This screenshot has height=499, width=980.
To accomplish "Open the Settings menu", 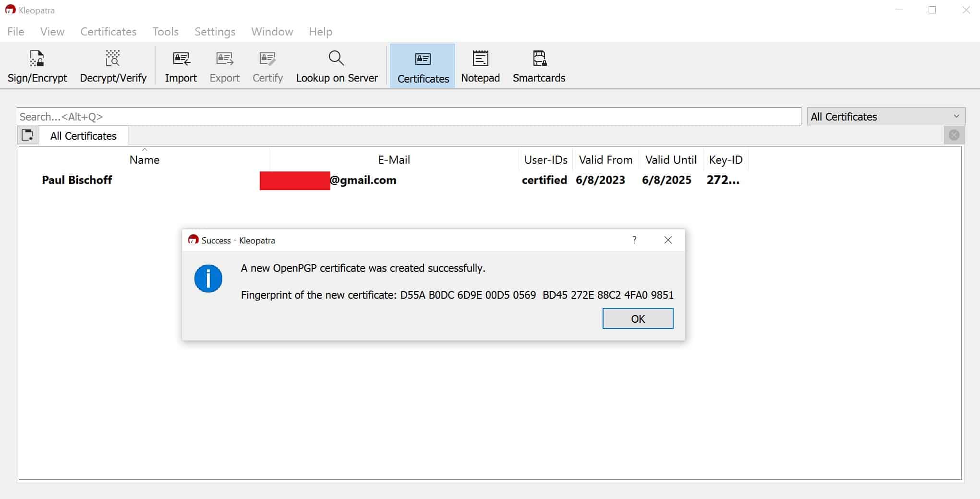I will 215,32.
